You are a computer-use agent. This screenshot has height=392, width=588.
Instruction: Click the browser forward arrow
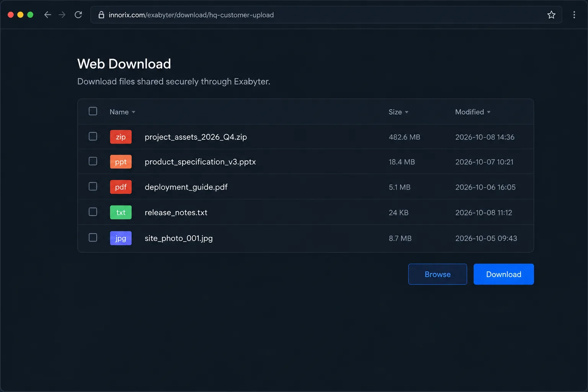click(x=62, y=15)
